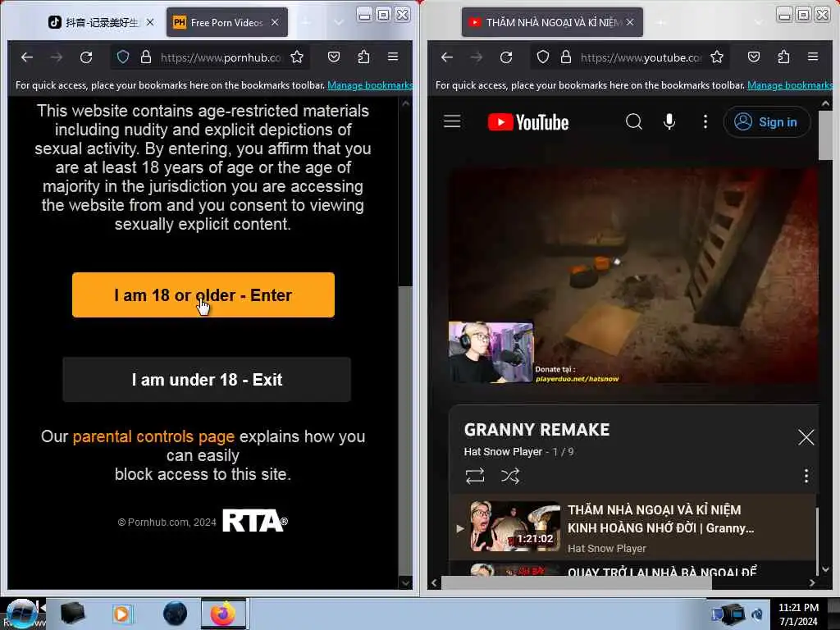Close the THĂM NHÀ NGOẠI YouTube tab

pos(630,22)
